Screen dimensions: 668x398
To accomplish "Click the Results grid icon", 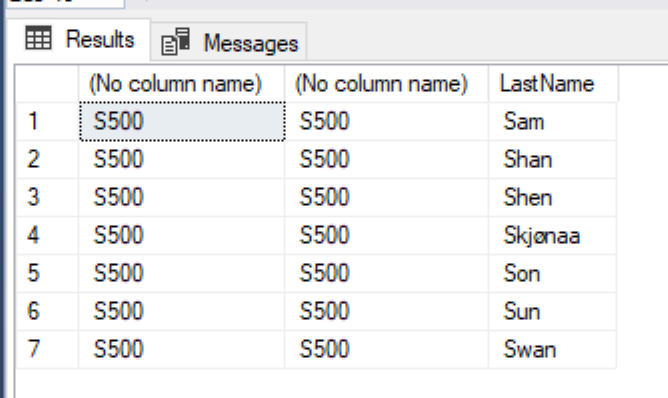I will pyautogui.click(x=38, y=38).
